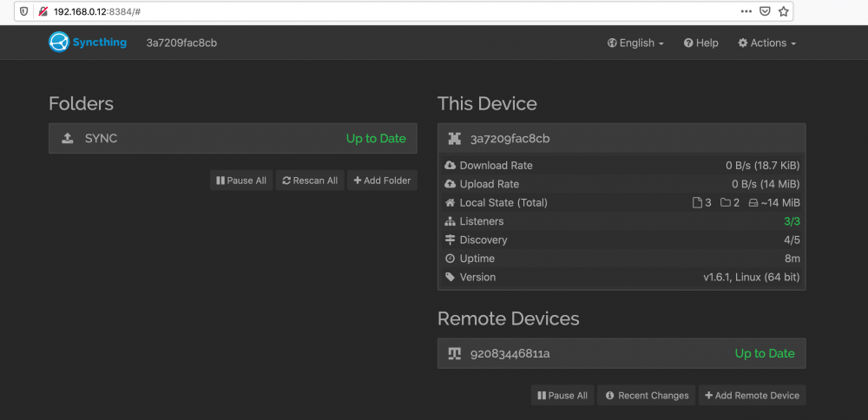
Task: Click the insecure connection padlock icon
Action: [43, 11]
